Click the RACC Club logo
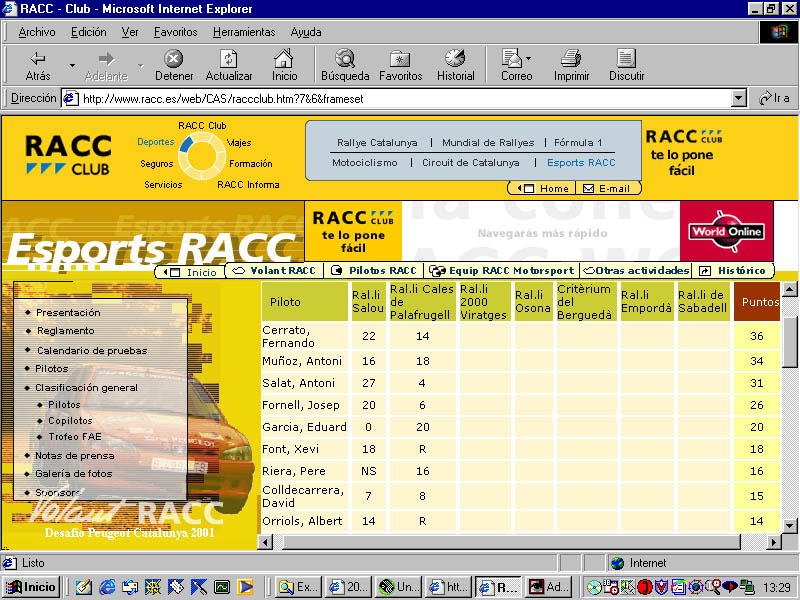 coord(68,154)
